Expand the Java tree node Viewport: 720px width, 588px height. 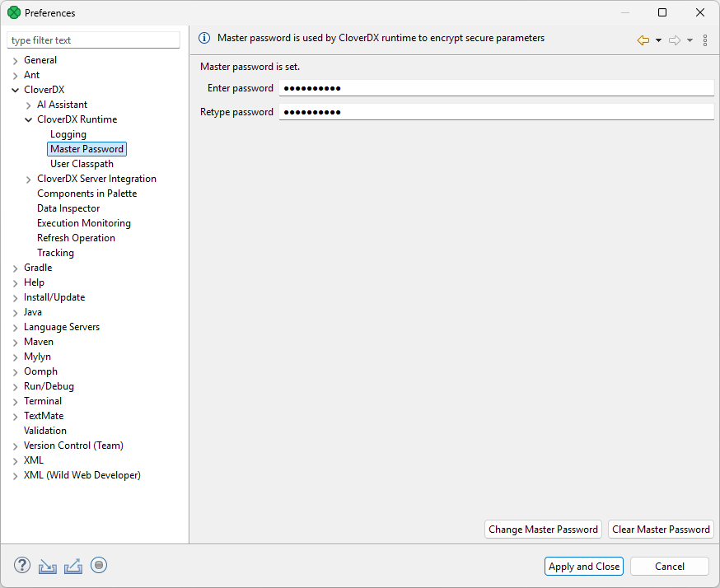[x=15, y=313]
